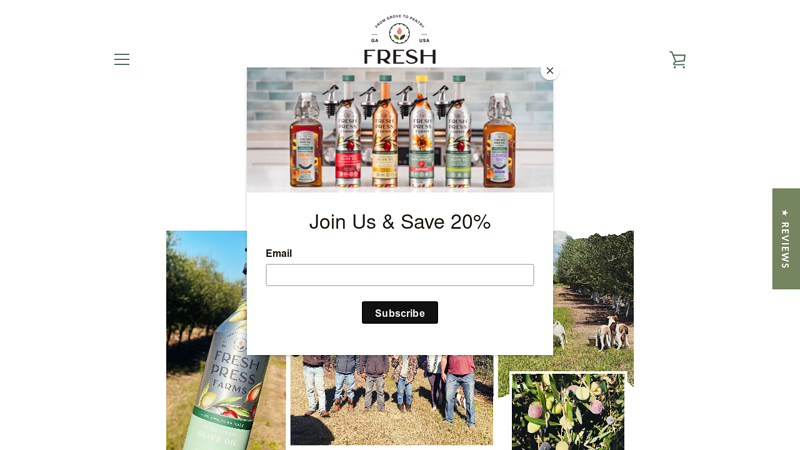
Task: Open the shopping cart
Action: [678, 60]
